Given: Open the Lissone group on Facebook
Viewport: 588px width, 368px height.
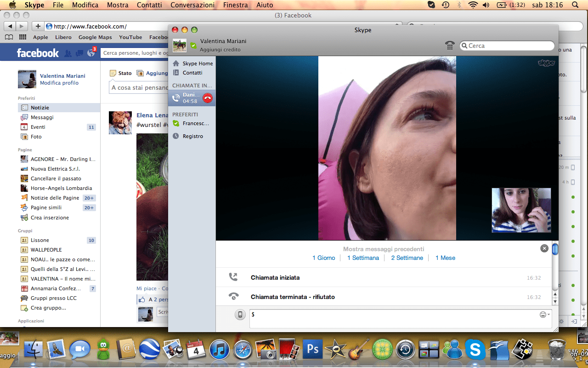Looking at the screenshot, I should (40, 240).
